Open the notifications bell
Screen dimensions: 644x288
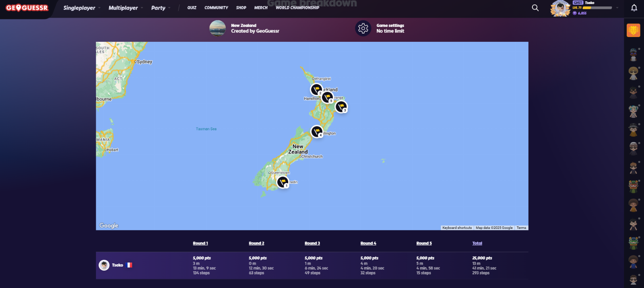(x=634, y=8)
